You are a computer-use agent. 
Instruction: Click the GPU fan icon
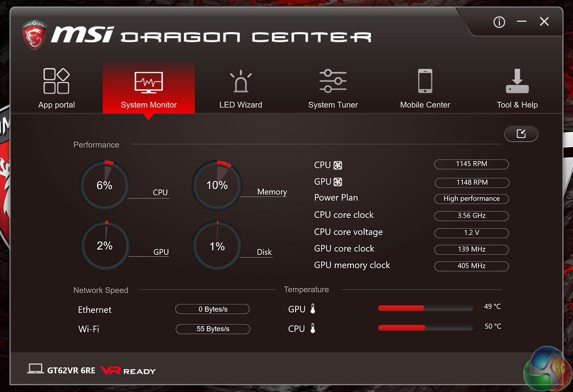pyautogui.click(x=338, y=182)
